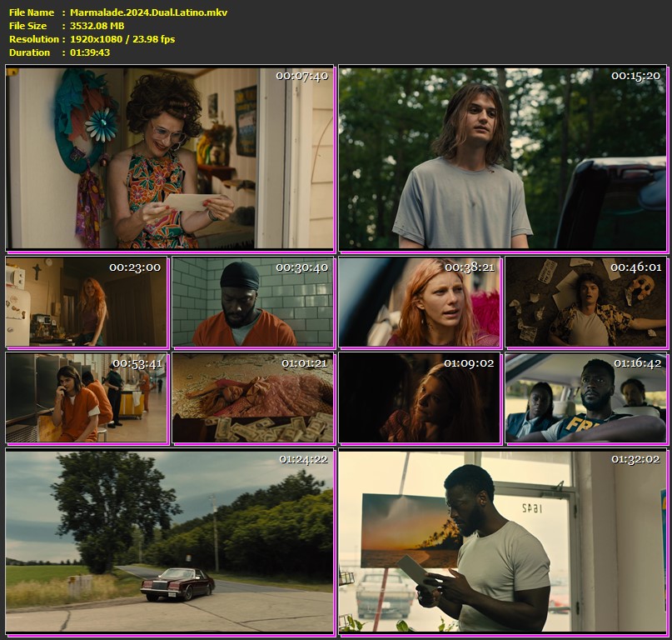Select the roadside car thumbnail at 01:24:22

170,542
